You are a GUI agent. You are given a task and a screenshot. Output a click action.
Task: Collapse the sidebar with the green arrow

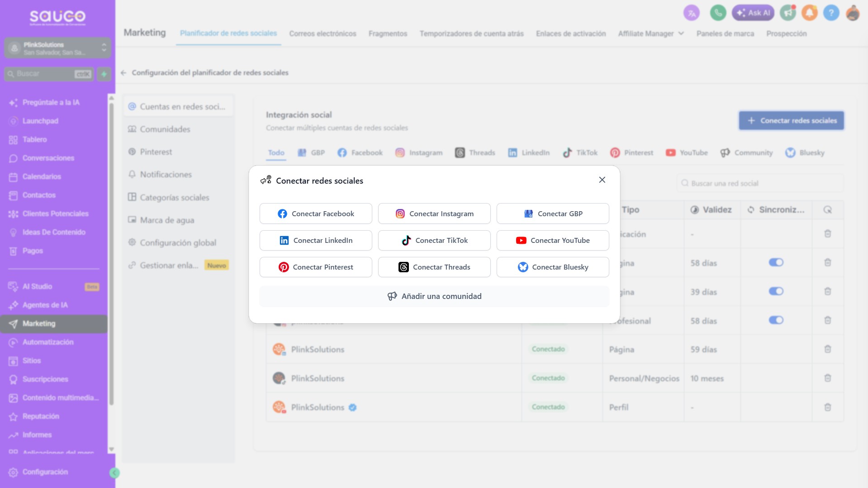click(114, 473)
